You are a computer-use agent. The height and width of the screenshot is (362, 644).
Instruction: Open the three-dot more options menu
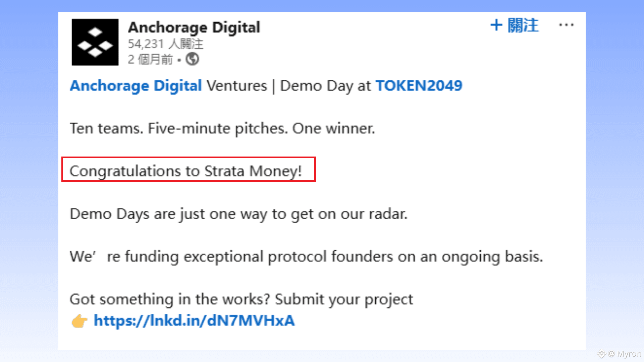(566, 25)
